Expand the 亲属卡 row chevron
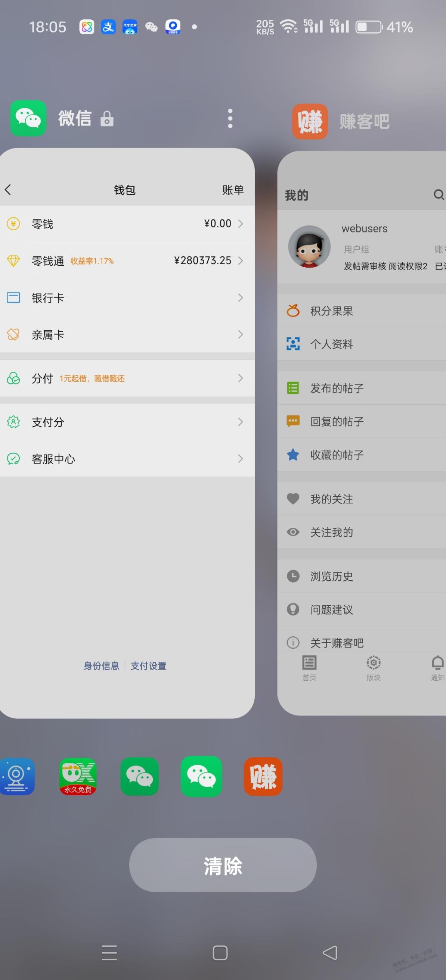 pyautogui.click(x=240, y=334)
